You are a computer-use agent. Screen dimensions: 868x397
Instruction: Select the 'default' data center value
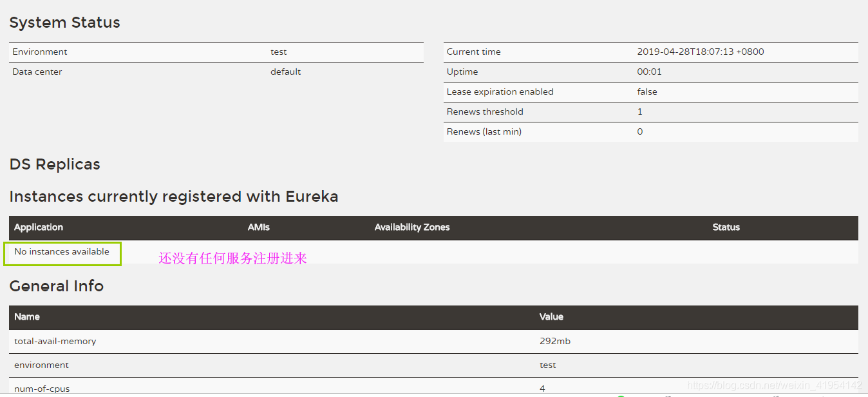[x=285, y=72]
